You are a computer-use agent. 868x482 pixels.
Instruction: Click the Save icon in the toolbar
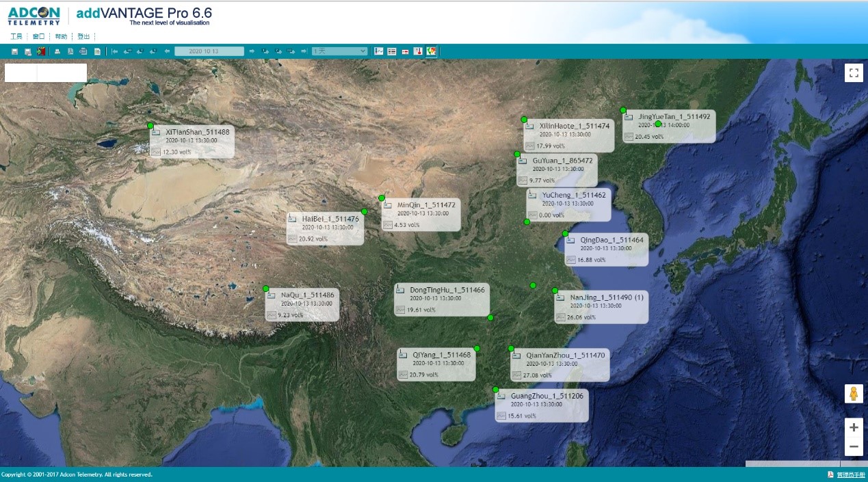coord(15,51)
